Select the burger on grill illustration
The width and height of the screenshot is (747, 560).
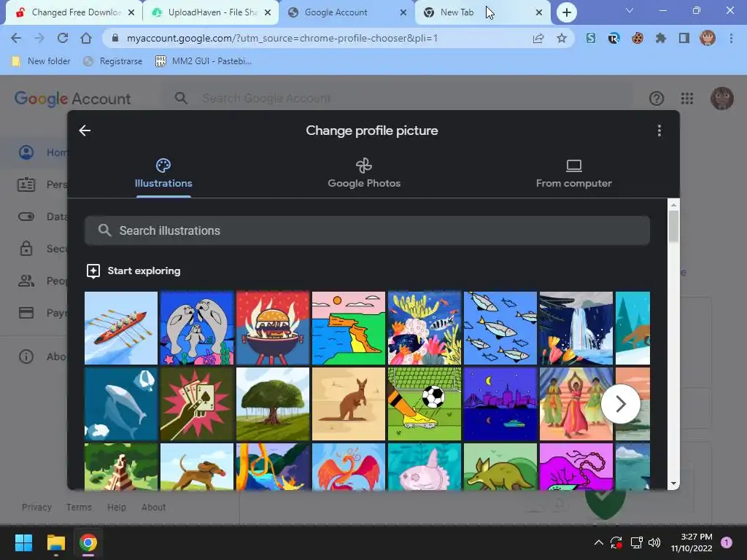[273, 328]
